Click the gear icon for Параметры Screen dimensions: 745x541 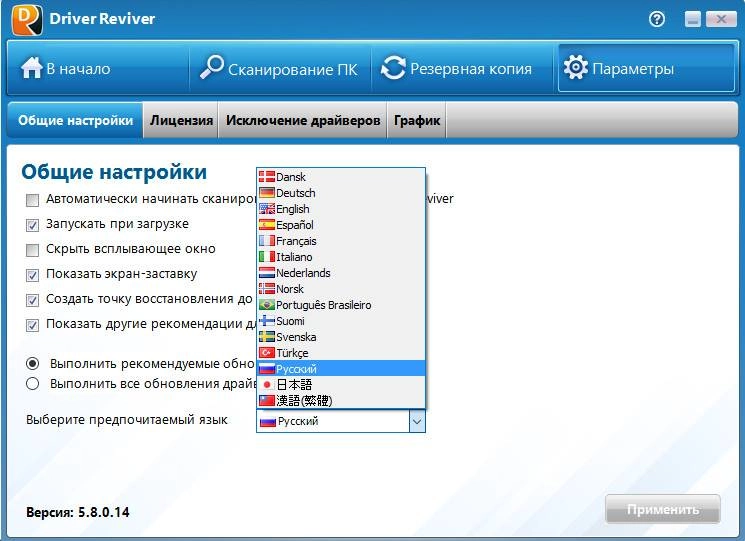tap(575, 67)
